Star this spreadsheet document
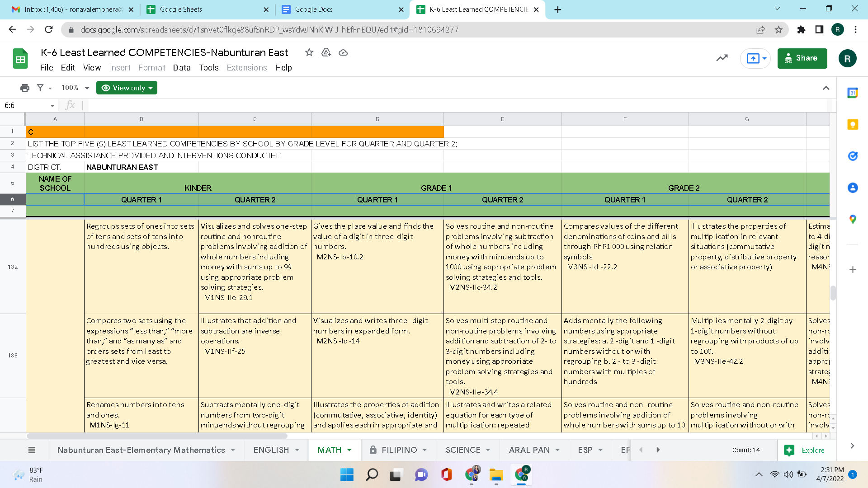The height and width of the screenshot is (488, 868). pyautogui.click(x=309, y=52)
